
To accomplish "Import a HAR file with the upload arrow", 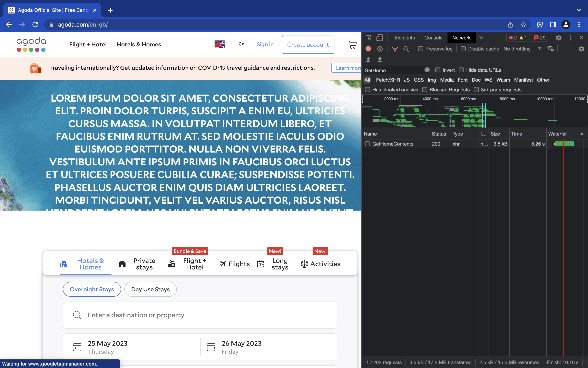I will tap(368, 59).
